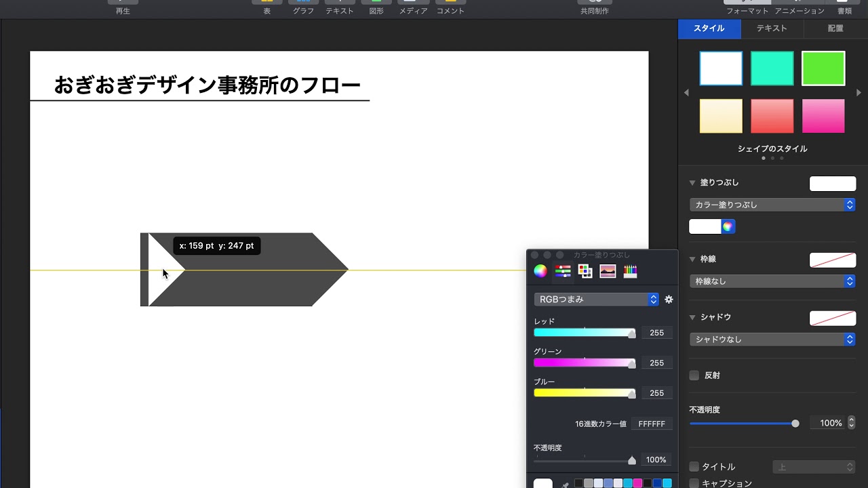Enable the 反射 reflection checkbox

click(694, 375)
